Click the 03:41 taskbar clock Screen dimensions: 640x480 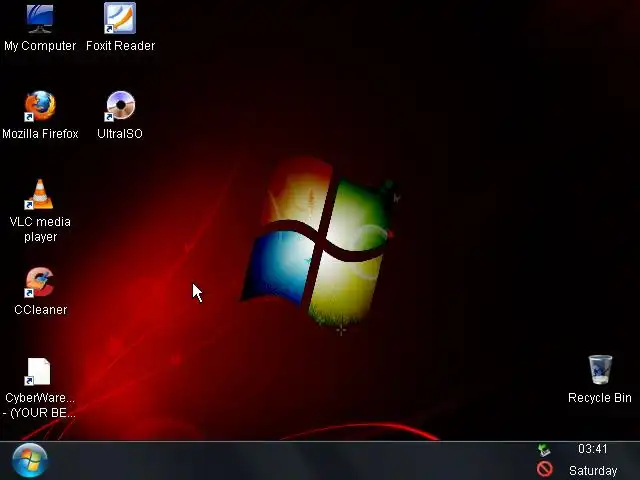pyautogui.click(x=593, y=449)
